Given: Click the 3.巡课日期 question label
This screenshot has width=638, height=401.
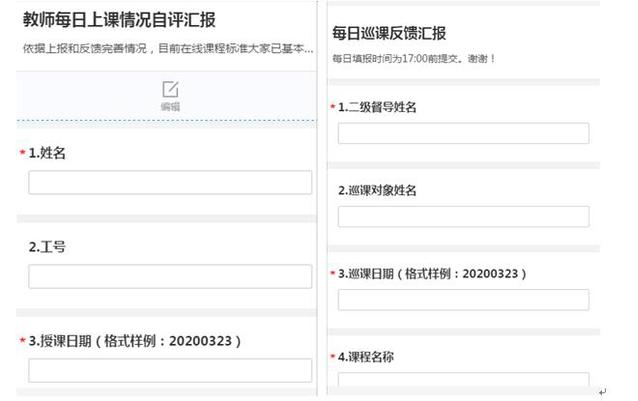Looking at the screenshot, I should click(x=431, y=273).
